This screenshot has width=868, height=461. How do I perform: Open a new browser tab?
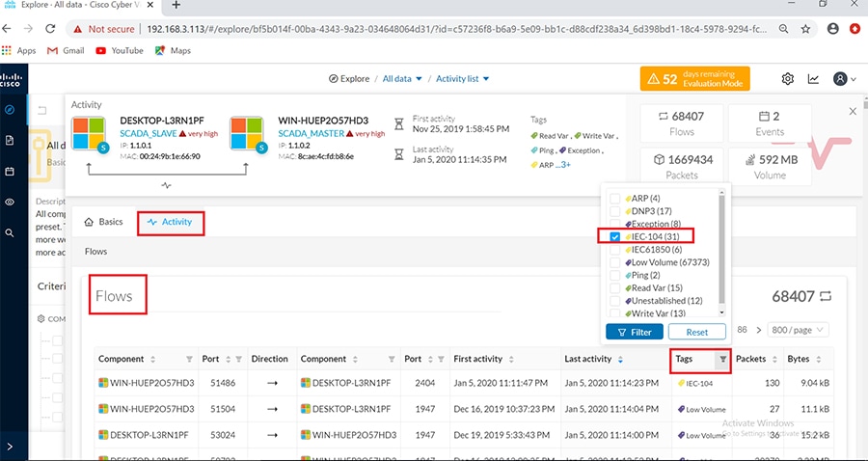pos(176,5)
